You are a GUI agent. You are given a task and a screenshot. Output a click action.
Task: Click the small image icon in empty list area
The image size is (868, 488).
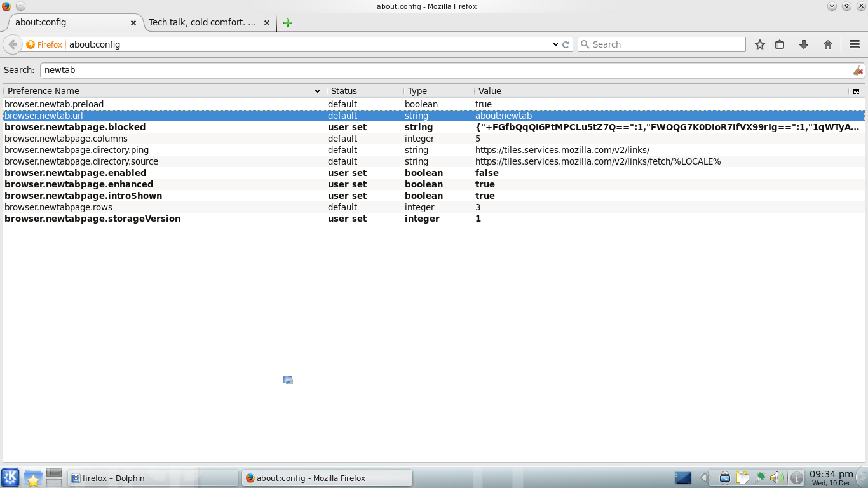coord(288,380)
